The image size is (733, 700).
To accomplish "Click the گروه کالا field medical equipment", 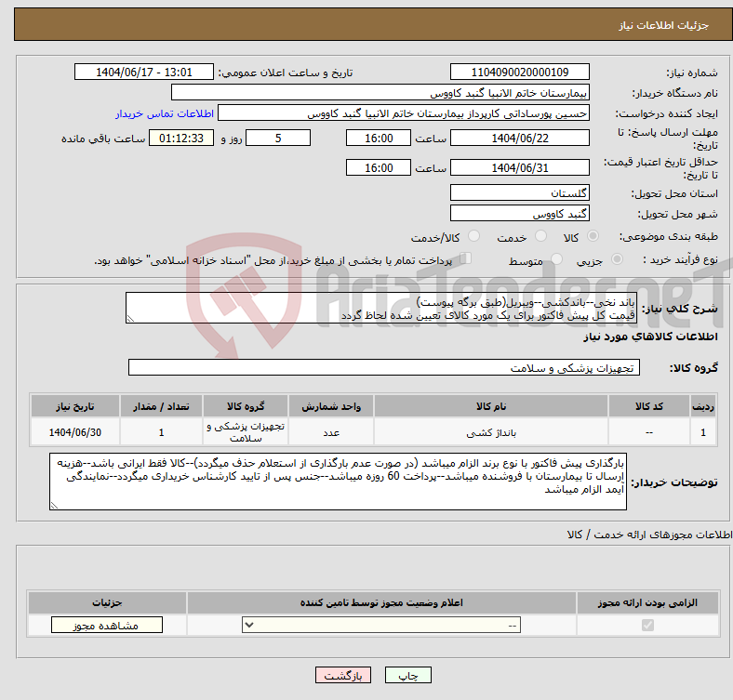I will click(x=384, y=368).
